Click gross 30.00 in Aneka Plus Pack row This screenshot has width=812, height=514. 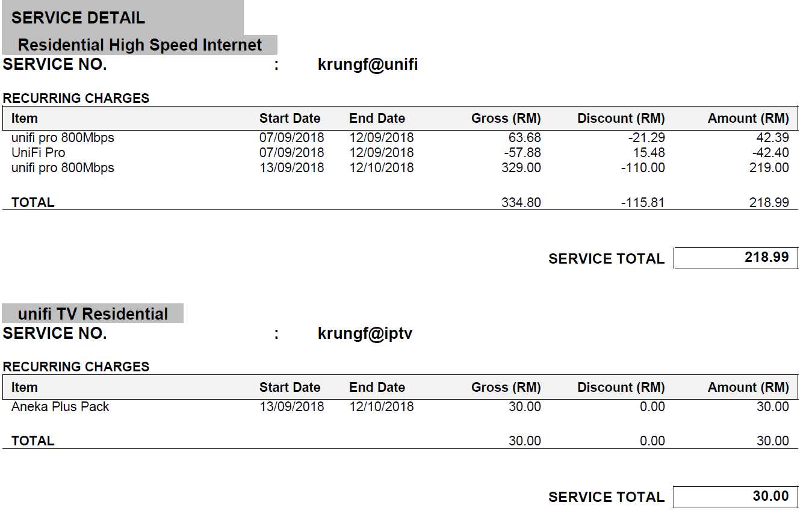click(x=525, y=407)
